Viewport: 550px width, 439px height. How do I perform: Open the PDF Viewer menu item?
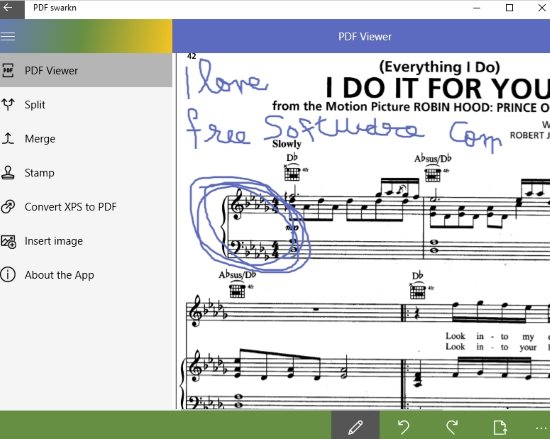[x=86, y=70]
